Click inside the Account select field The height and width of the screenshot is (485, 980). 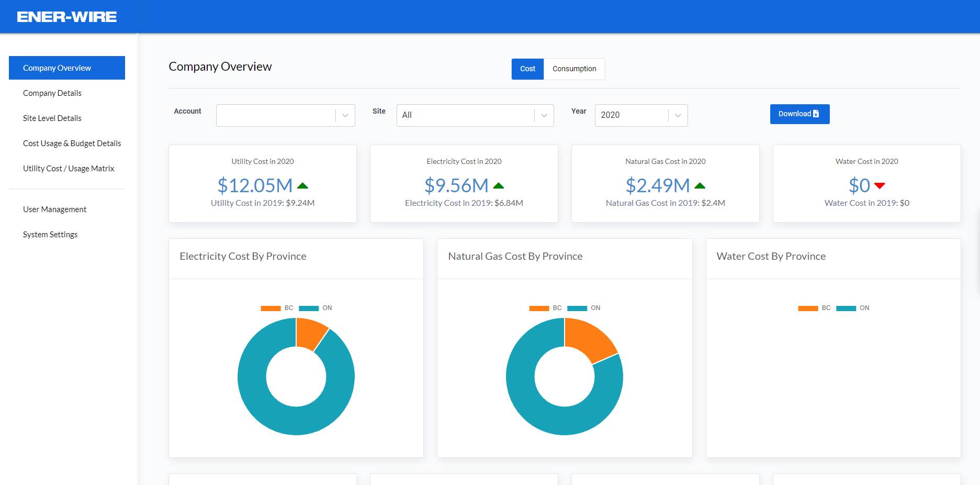coord(286,115)
